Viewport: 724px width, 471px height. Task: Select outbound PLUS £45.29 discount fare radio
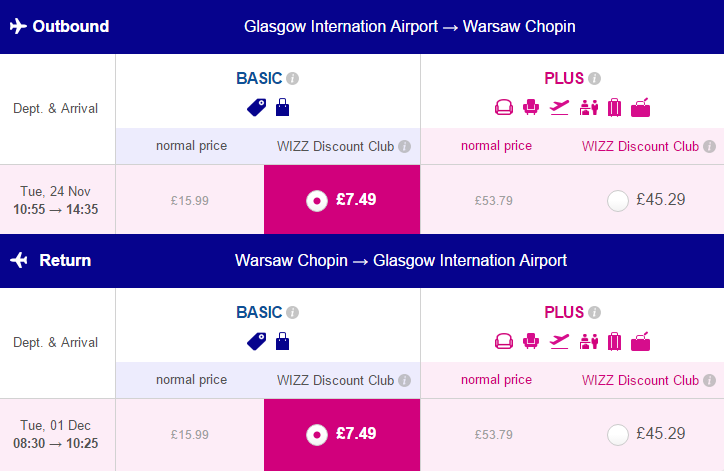pyautogui.click(x=618, y=201)
